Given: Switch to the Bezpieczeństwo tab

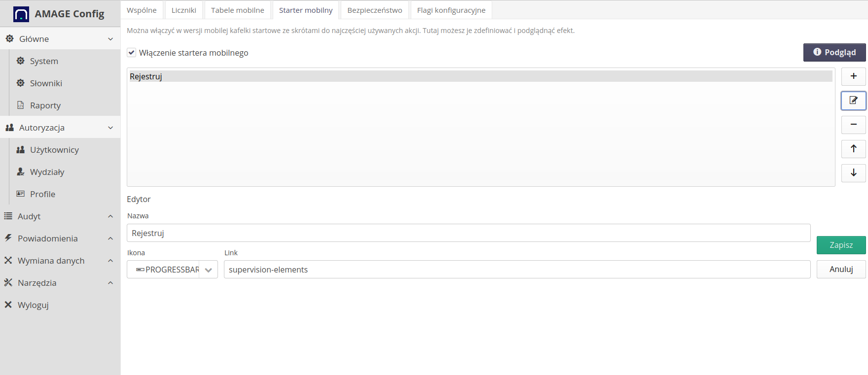Looking at the screenshot, I should (374, 10).
